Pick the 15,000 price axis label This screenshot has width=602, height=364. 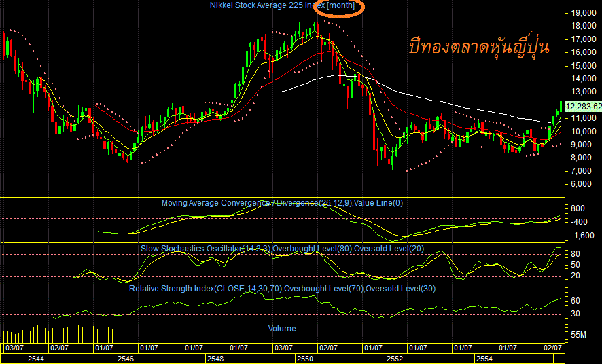tap(584, 66)
